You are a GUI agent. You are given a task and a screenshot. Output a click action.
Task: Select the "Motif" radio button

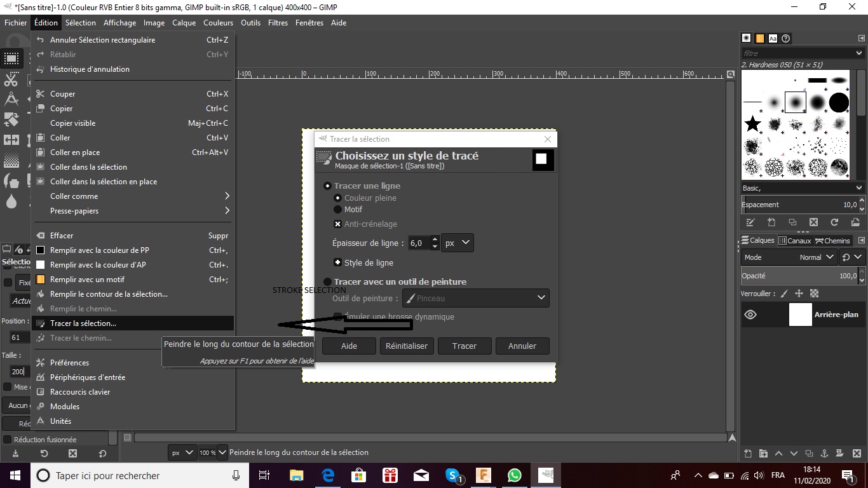click(x=338, y=210)
